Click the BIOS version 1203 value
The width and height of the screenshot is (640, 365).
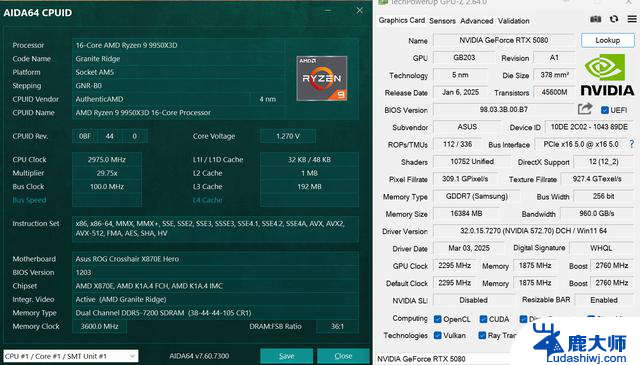(x=83, y=272)
